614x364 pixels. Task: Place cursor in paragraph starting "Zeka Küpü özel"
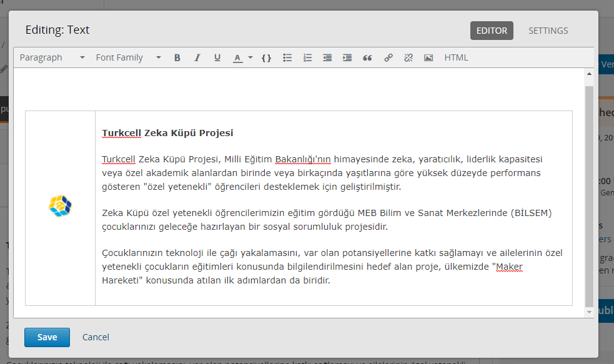click(327, 220)
